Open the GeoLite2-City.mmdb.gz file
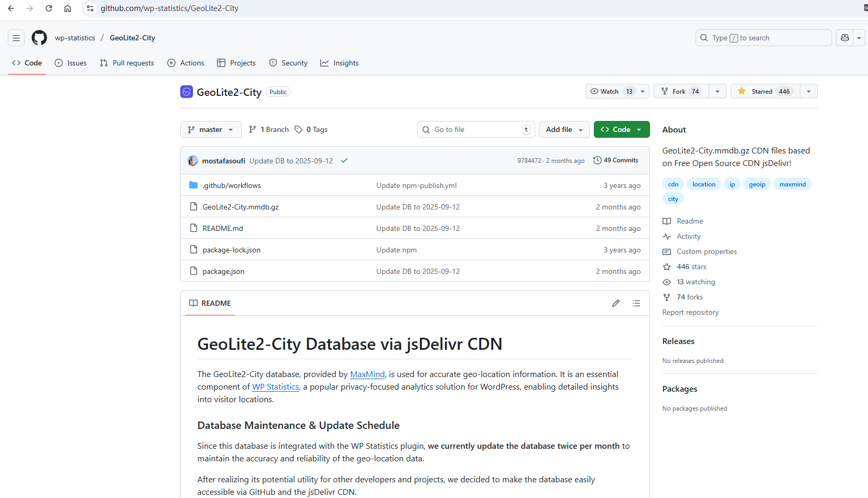 (x=241, y=207)
